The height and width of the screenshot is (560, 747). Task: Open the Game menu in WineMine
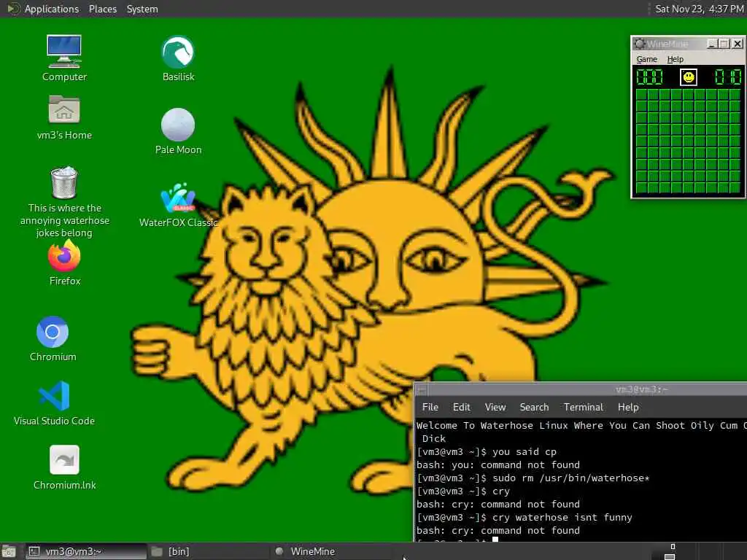(x=646, y=59)
